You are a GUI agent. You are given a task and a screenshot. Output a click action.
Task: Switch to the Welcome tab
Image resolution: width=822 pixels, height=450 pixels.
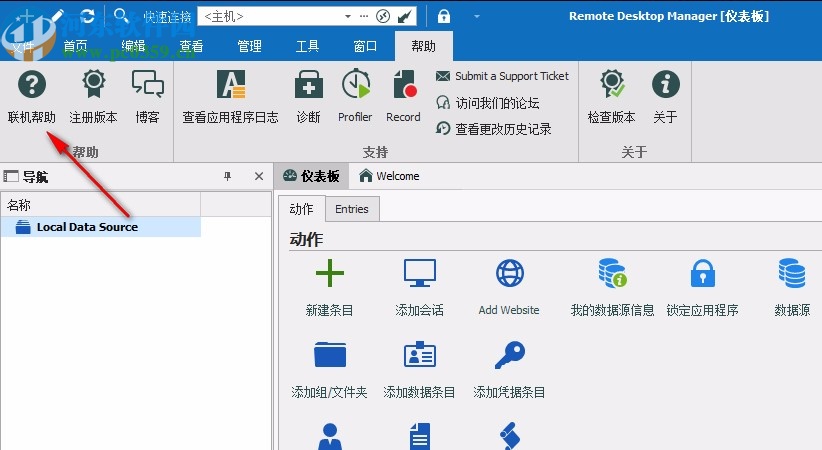(x=389, y=176)
